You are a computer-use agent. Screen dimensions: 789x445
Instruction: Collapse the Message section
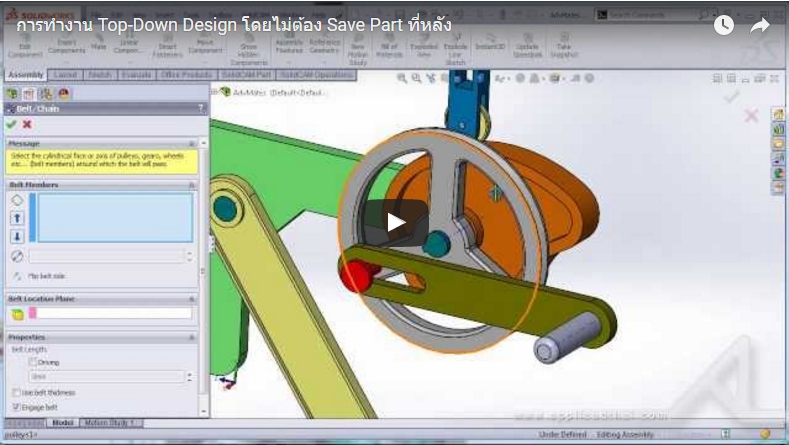coord(191,144)
